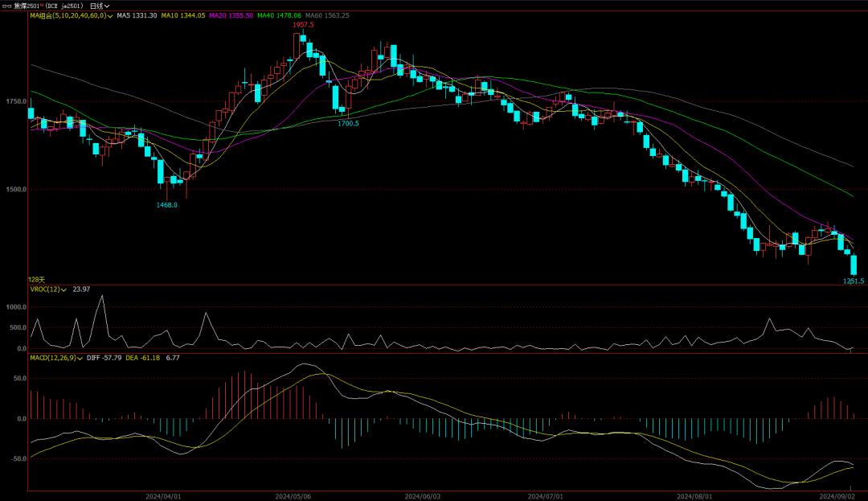This screenshot has height=501, width=868.
Task: Click the 1700.5 price annotation
Action: [348, 123]
